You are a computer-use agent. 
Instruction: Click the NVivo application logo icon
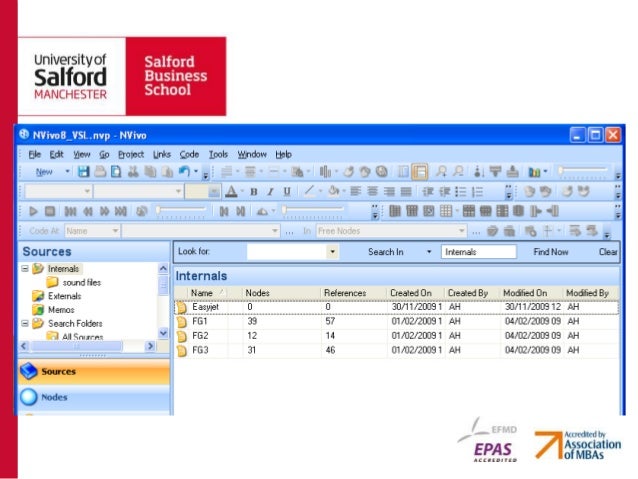pos(24,134)
